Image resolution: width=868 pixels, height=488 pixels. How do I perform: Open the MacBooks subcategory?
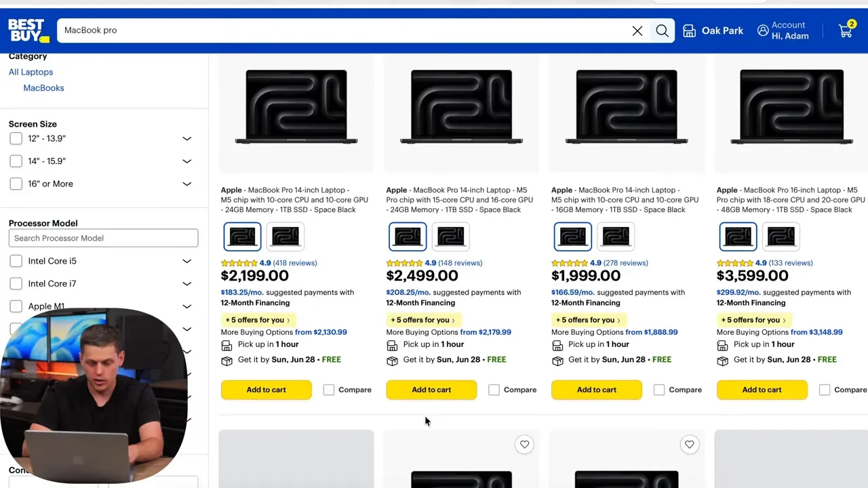43,88
